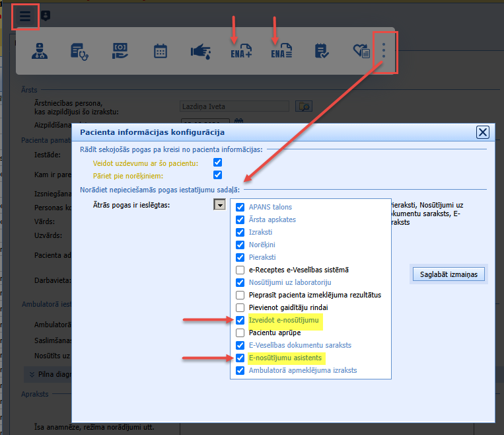
Task: Uncheck Izraksti option
Action: click(240, 232)
